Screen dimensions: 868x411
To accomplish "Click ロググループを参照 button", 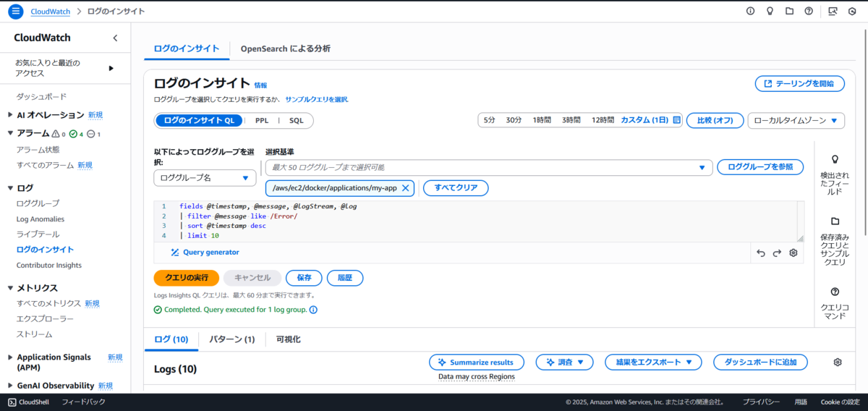I will (760, 167).
